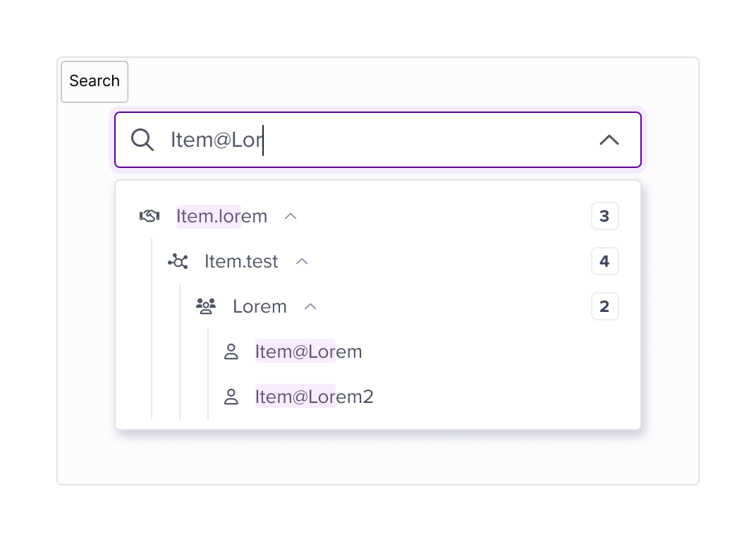The height and width of the screenshot is (542, 756).
Task: Click the user icon beside Item@Lorem
Action: click(231, 352)
